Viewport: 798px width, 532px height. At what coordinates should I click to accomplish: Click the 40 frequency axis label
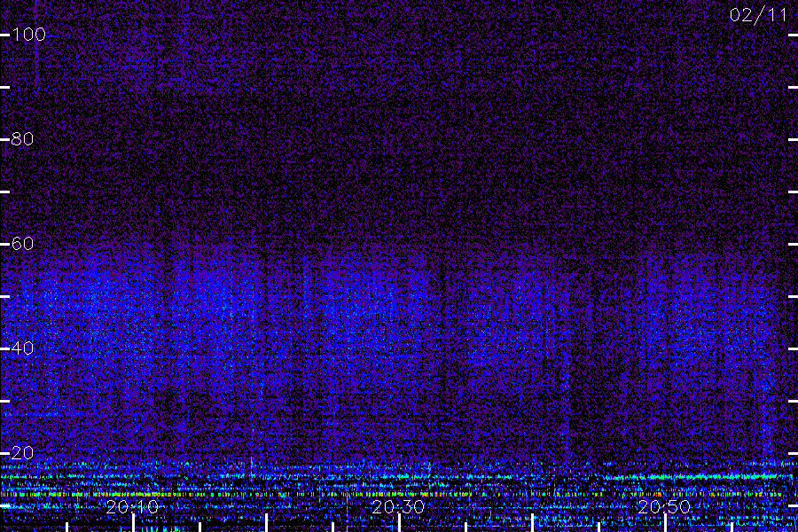(22, 348)
